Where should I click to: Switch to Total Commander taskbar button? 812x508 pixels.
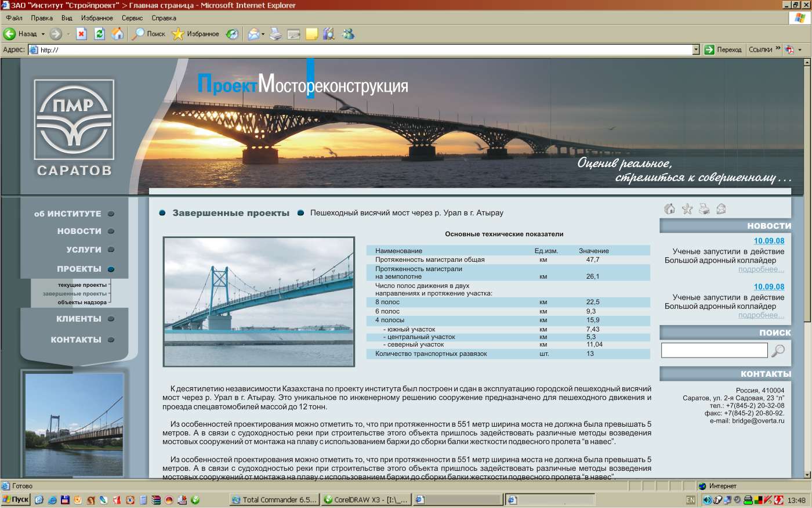pyautogui.click(x=275, y=499)
